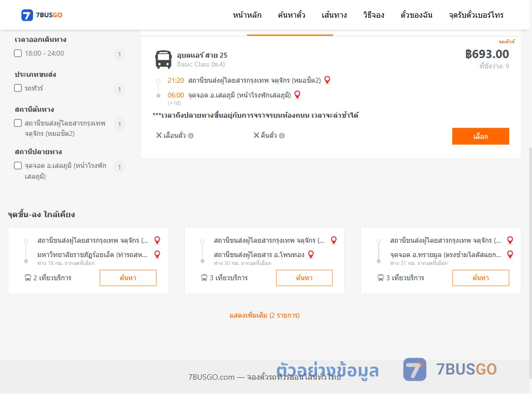Tick the รถทัวร์ transport type checkbox
Viewport: 532px width, 394px height.
[18, 88]
